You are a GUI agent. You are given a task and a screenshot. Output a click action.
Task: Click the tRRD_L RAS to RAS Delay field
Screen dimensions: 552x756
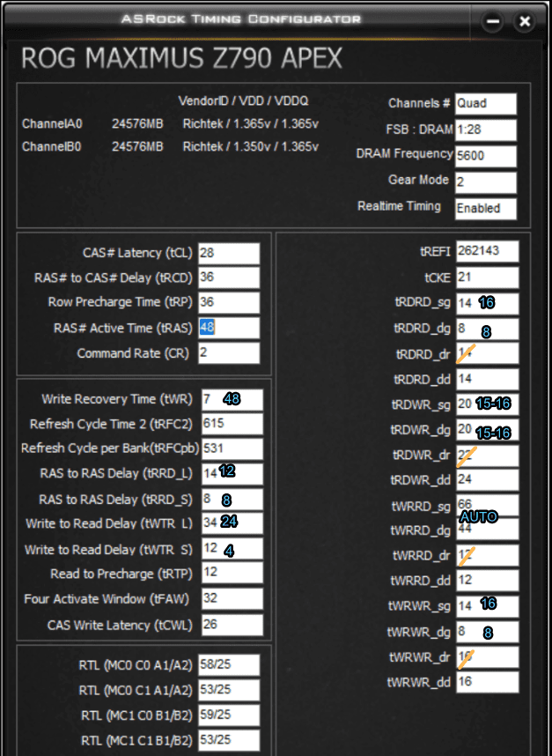[x=232, y=474]
